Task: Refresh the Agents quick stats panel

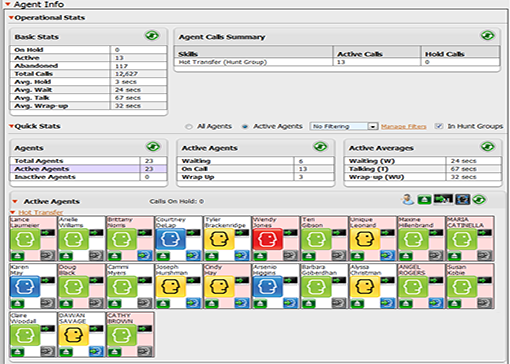Action: 153,147
